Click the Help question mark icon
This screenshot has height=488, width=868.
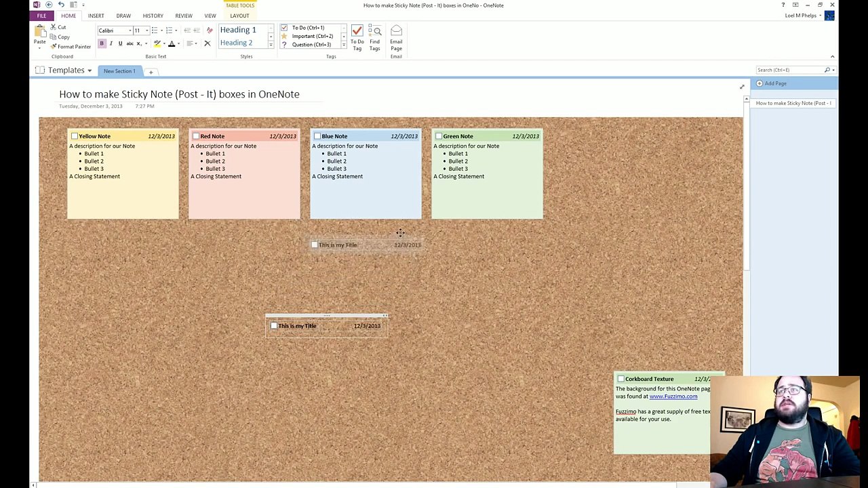click(x=783, y=5)
